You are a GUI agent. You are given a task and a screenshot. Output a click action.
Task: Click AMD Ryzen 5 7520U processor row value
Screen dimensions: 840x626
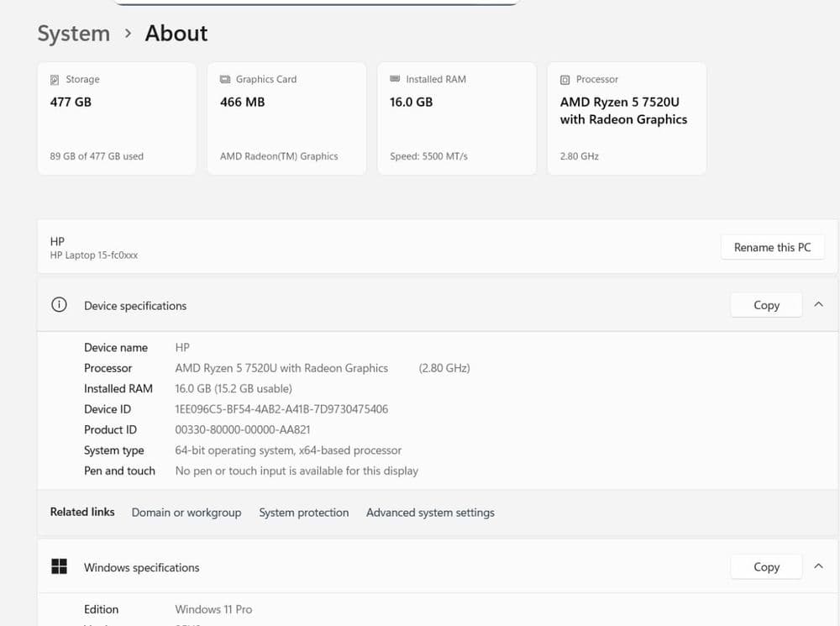click(281, 368)
